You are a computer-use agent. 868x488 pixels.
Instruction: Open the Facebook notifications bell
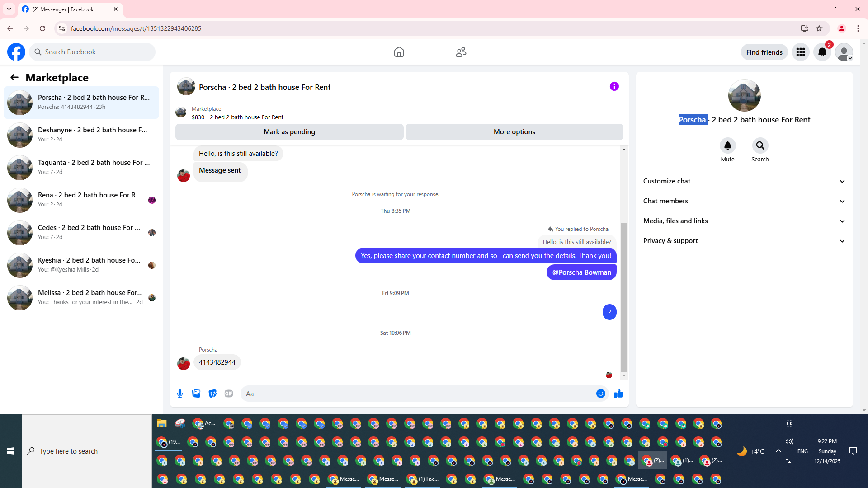click(822, 52)
